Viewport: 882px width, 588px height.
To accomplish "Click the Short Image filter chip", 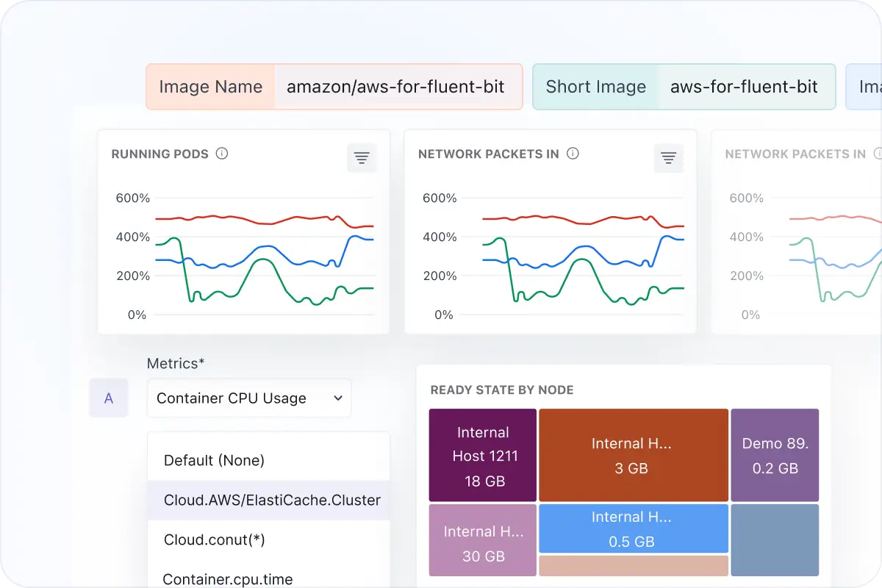I will (x=595, y=86).
